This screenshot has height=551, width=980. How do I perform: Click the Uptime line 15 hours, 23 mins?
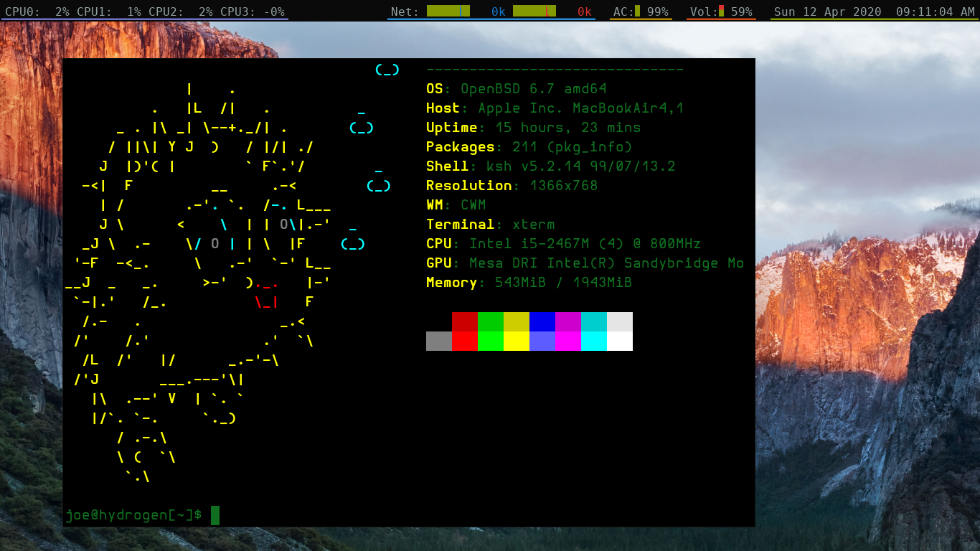pos(534,128)
